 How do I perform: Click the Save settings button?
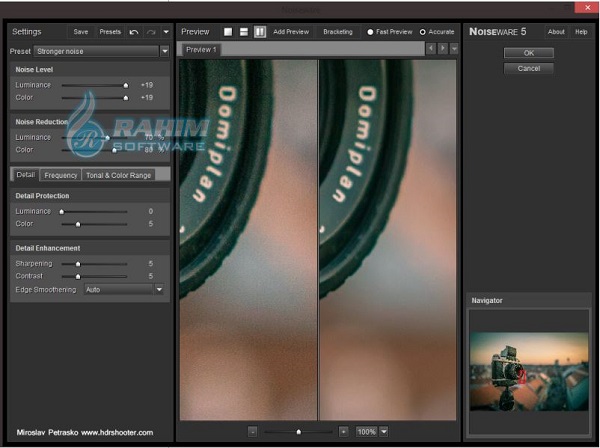pos(81,32)
